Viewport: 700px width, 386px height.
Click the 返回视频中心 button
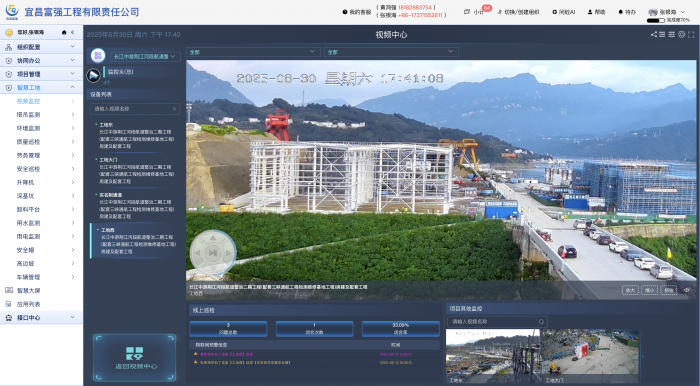pos(134,358)
